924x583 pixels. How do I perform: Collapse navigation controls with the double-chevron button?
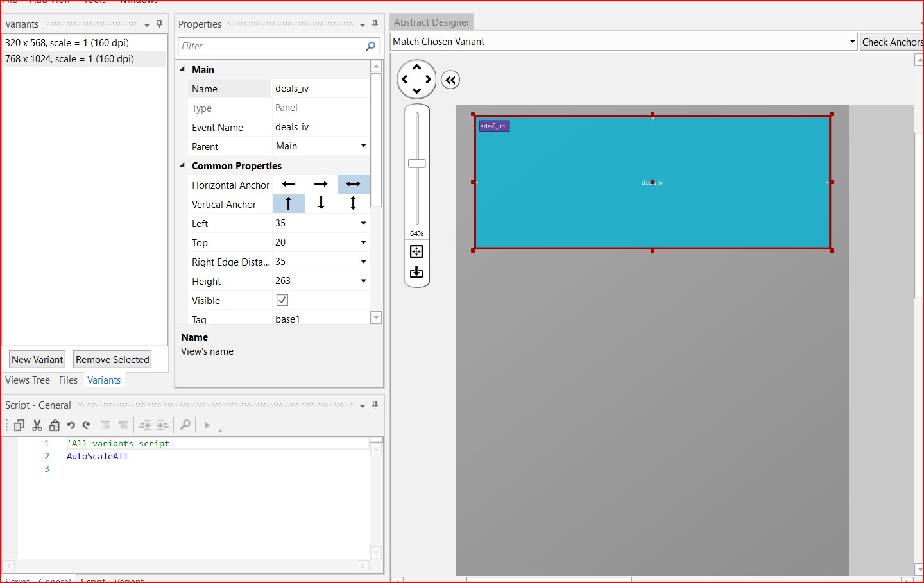450,80
